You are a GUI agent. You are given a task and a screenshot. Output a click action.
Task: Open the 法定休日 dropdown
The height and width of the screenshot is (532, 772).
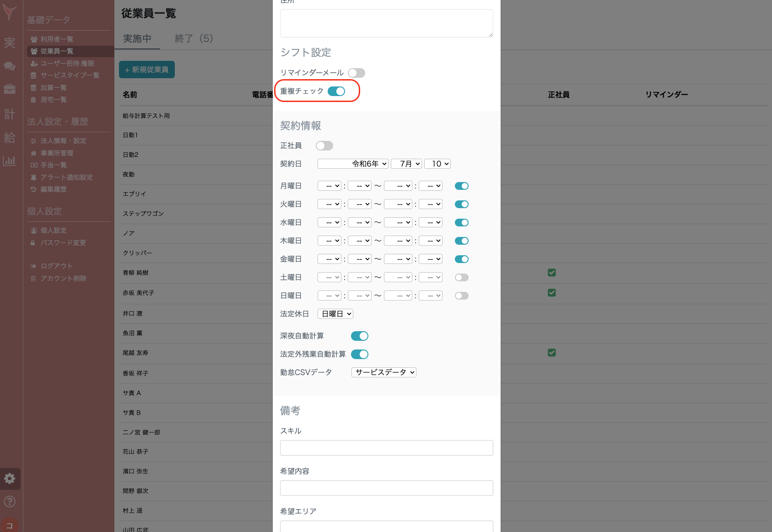click(335, 314)
